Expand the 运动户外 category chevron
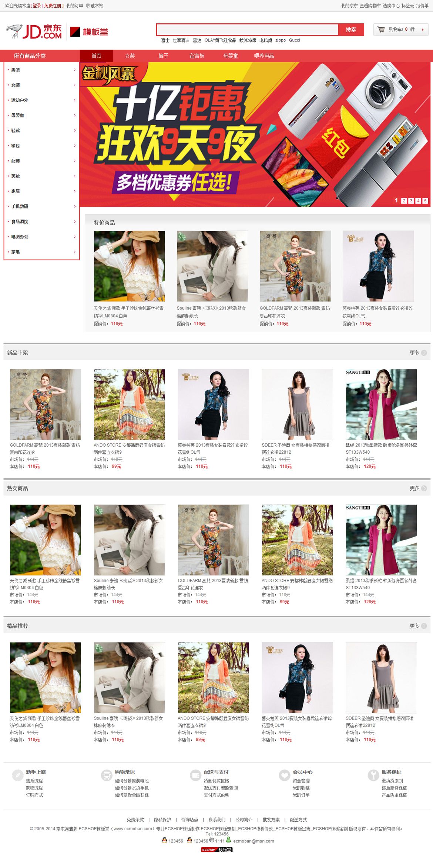Image resolution: width=433 pixels, height=868 pixels. coord(74,100)
